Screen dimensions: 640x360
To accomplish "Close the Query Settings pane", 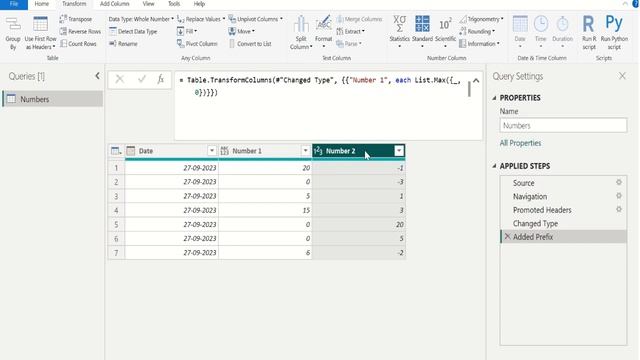I will pos(622,76).
